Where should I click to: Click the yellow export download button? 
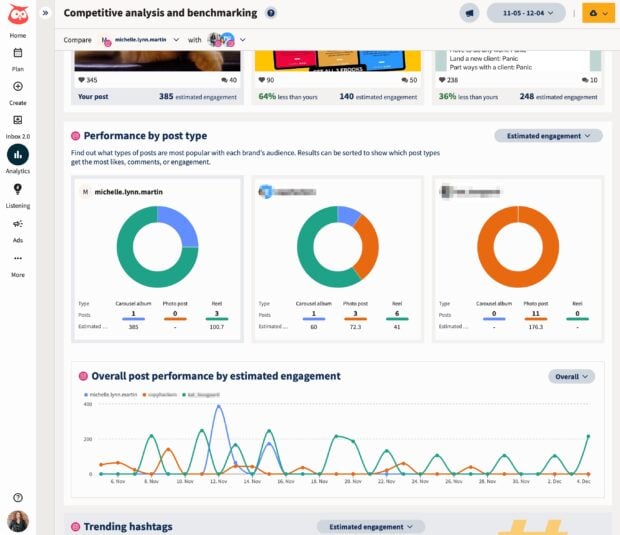[x=598, y=13]
